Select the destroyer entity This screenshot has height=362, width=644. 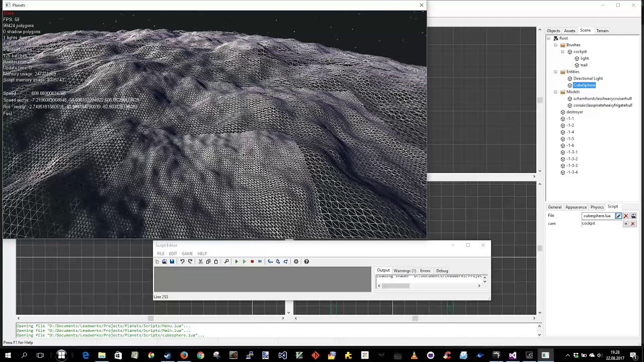click(575, 112)
